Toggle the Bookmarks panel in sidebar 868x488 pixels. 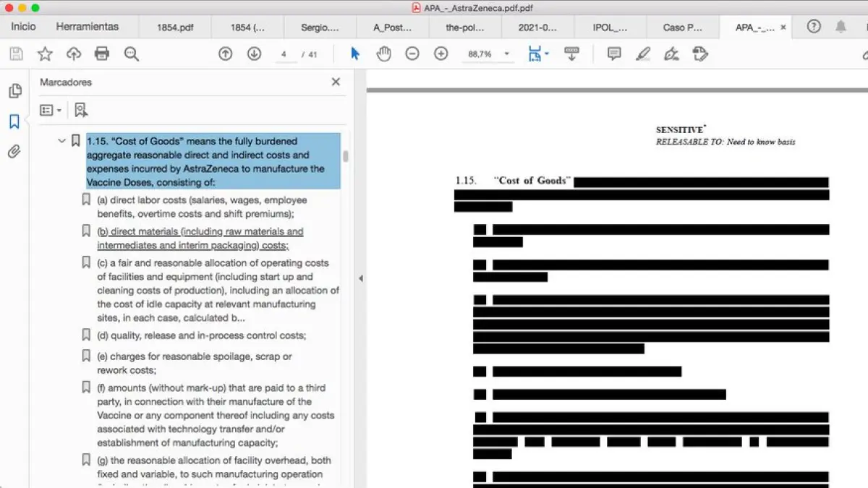pyautogui.click(x=14, y=121)
